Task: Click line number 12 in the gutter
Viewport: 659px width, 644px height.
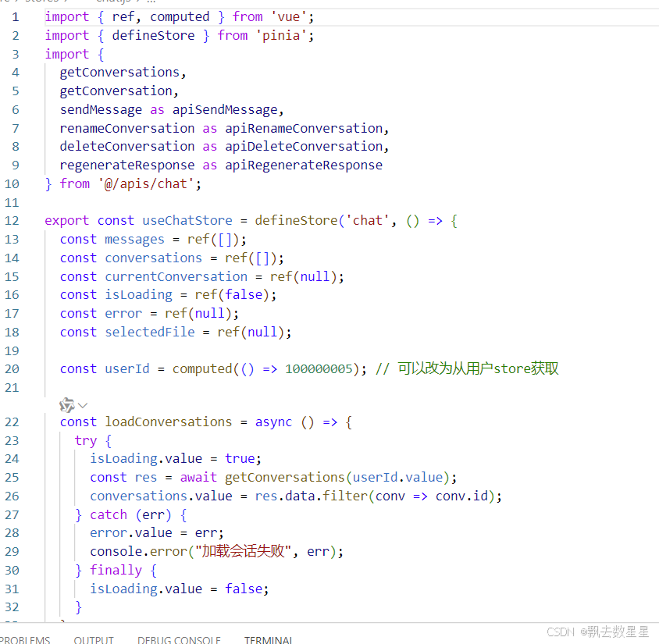Action: point(12,221)
